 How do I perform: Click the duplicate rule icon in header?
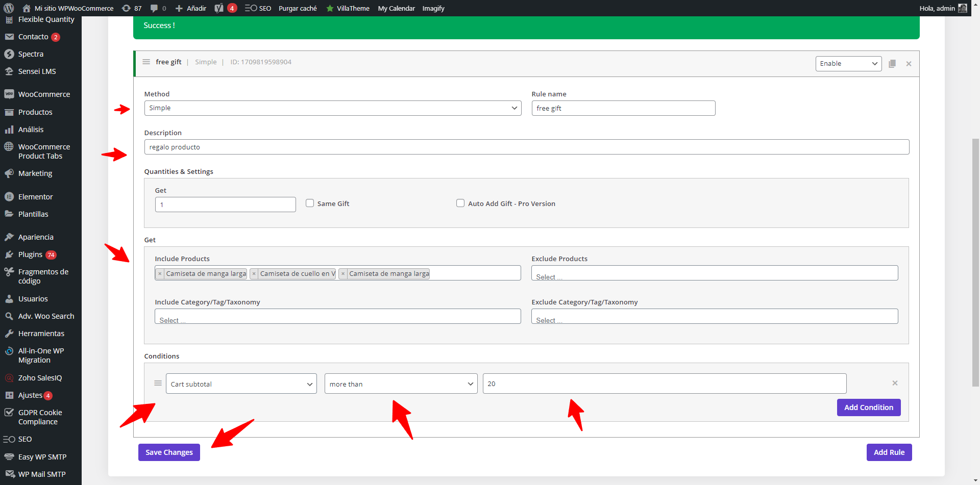[892, 64]
